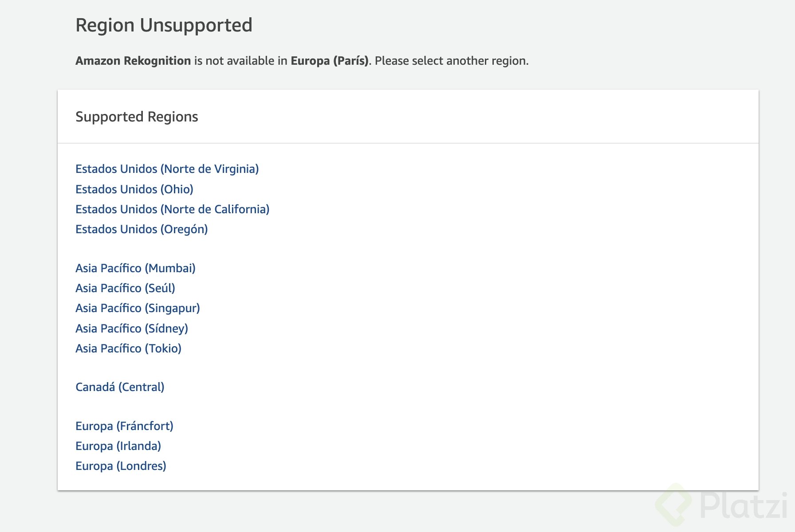Screen dimensions: 795x532
Task: Click the Region Unsupported heading
Action: tap(164, 25)
